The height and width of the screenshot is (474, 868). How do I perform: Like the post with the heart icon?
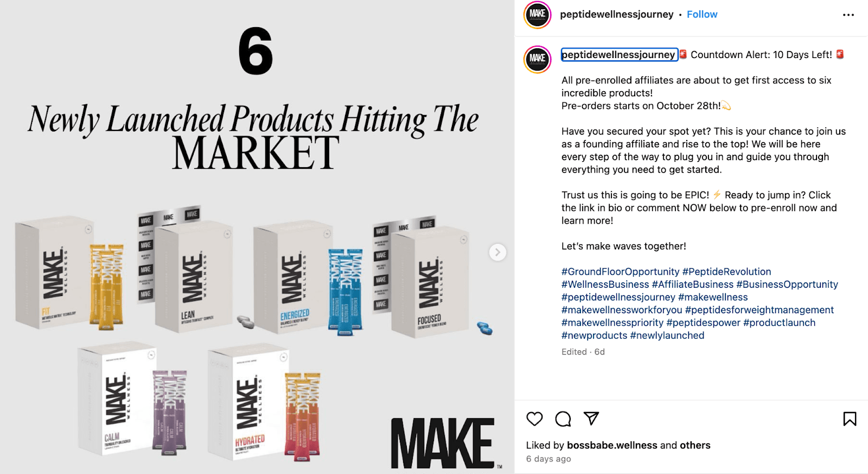pyautogui.click(x=534, y=419)
